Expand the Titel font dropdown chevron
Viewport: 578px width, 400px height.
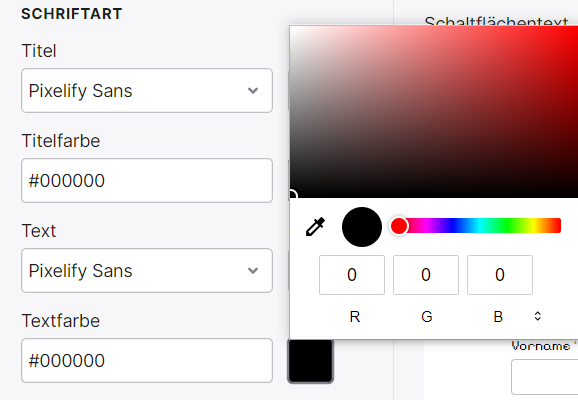(x=253, y=90)
